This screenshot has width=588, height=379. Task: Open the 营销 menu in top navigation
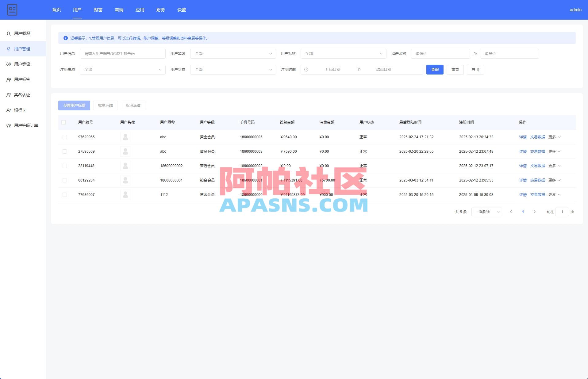tap(119, 10)
